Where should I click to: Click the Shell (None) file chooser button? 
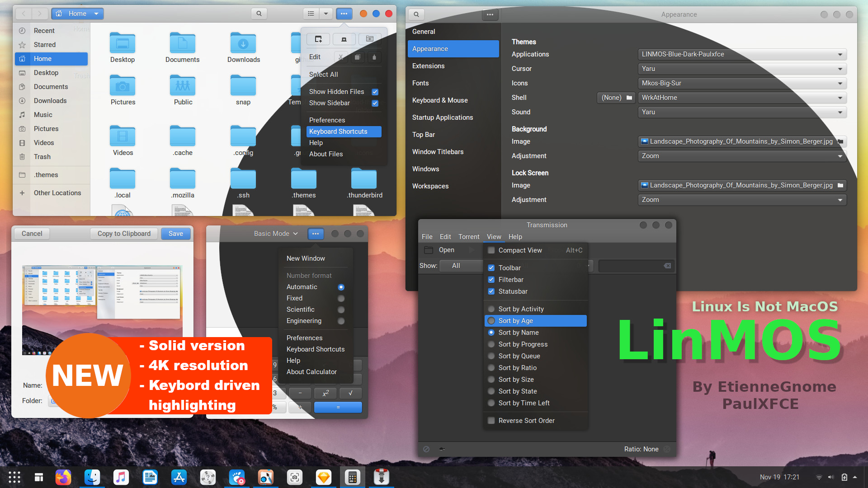point(617,98)
